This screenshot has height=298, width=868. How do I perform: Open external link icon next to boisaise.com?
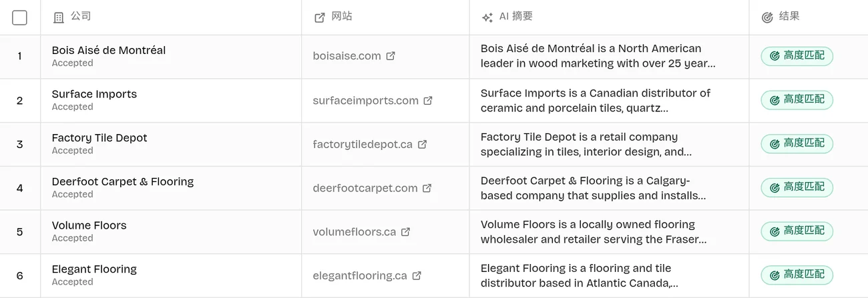391,56
